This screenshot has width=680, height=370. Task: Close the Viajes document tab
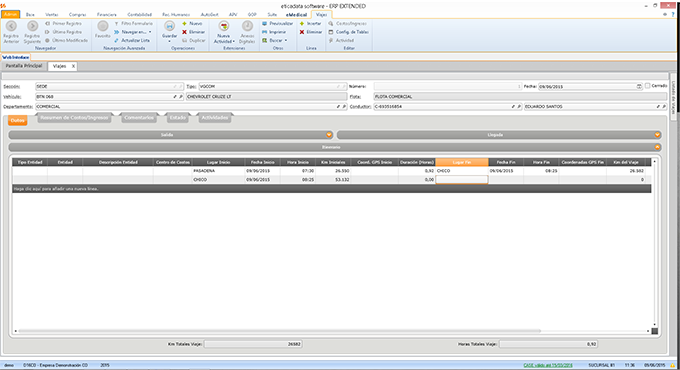click(x=73, y=66)
